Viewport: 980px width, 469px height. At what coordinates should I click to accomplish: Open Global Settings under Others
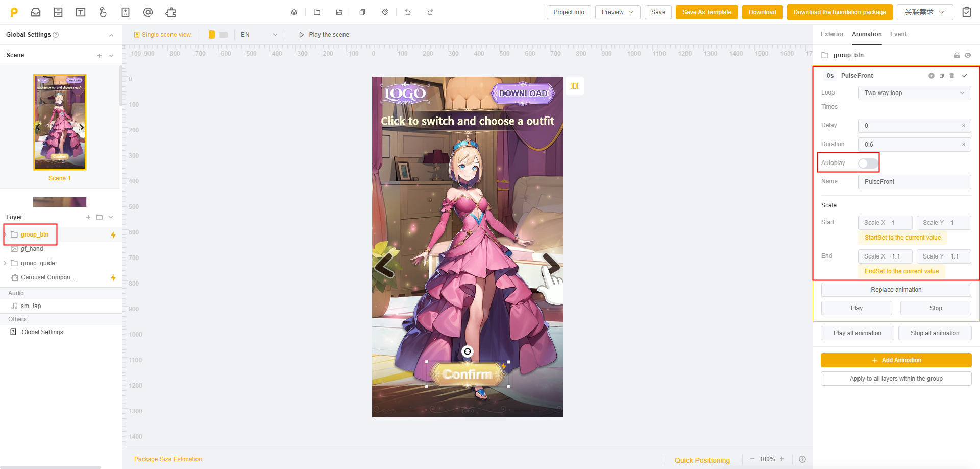click(x=61, y=332)
